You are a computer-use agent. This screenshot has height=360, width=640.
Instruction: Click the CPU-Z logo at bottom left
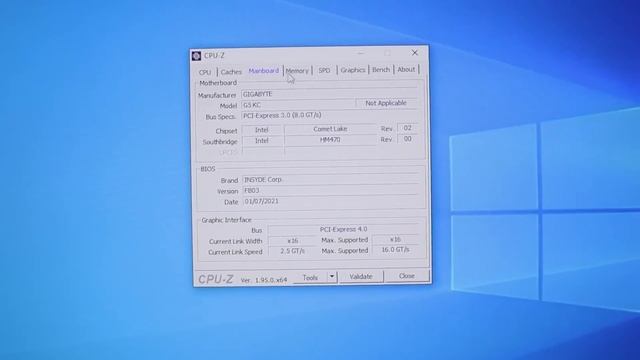pyautogui.click(x=216, y=279)
